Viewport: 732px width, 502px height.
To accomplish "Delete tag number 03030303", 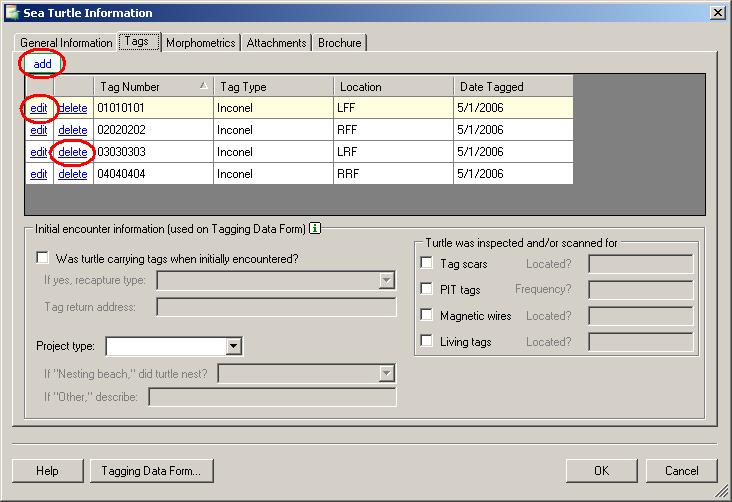I will (72, 152).
